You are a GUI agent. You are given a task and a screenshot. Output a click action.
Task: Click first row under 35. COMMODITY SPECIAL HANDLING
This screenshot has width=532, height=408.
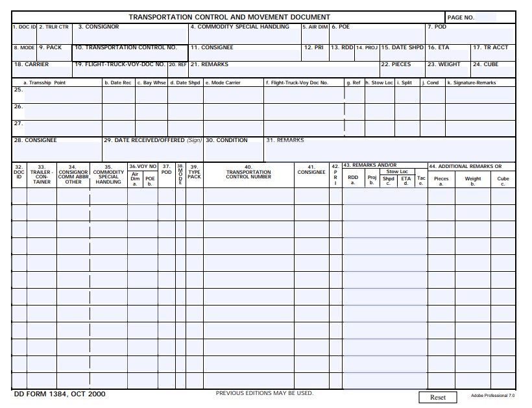point(108,196)
